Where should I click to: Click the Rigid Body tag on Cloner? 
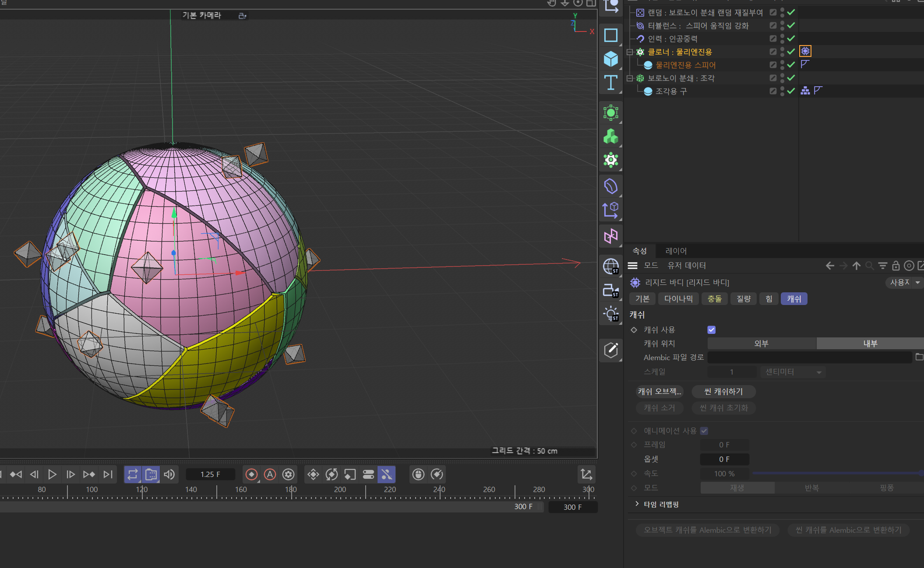[805, 52]
